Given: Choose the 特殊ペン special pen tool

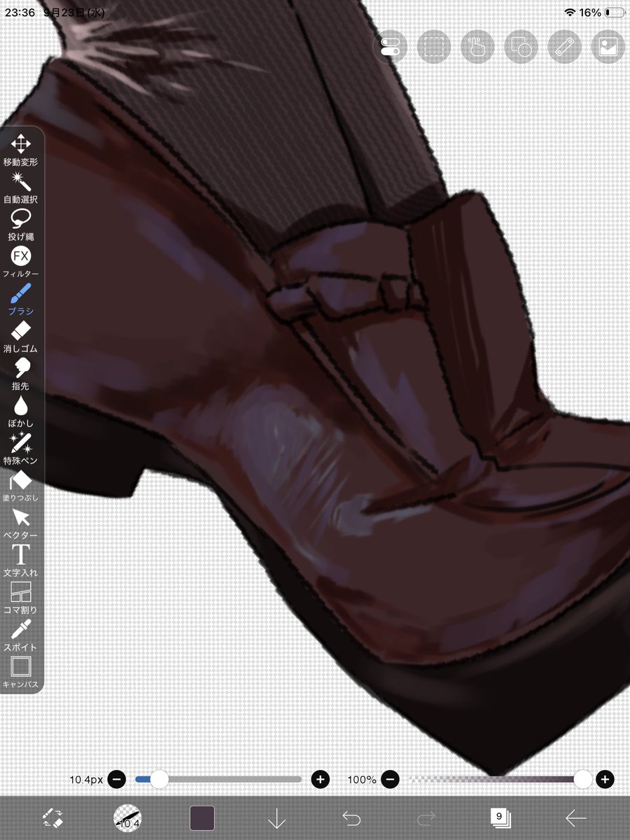Looking at the screenshot, I should coord(21,449).
